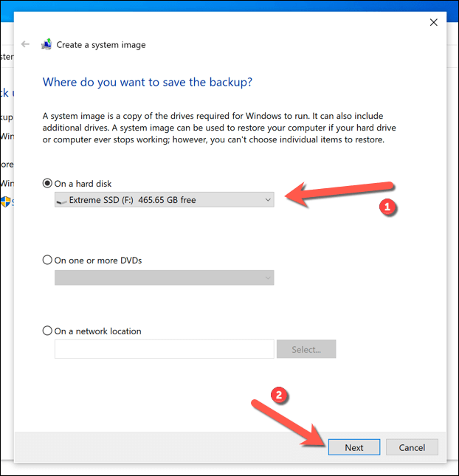459x476 pixels.
Task: Click the Next button
Action: pyautogui.click(x=353, y=447)
